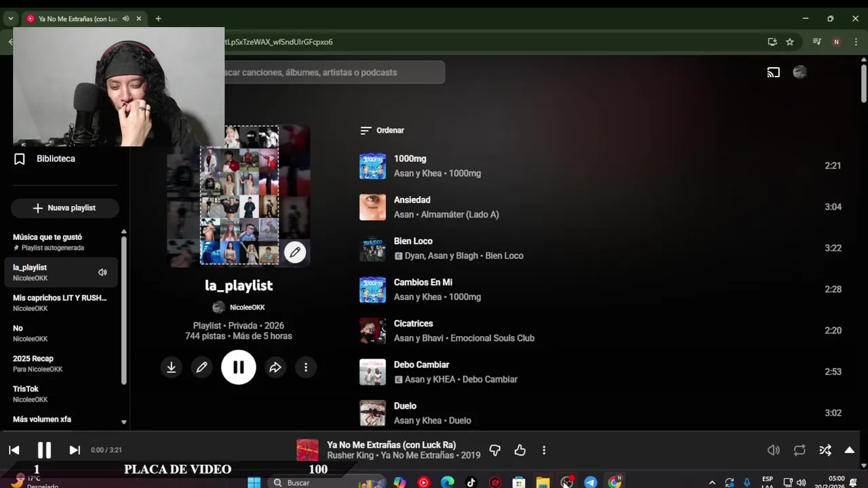Click the edit playlist pencil button below the title

click(201, 367)
